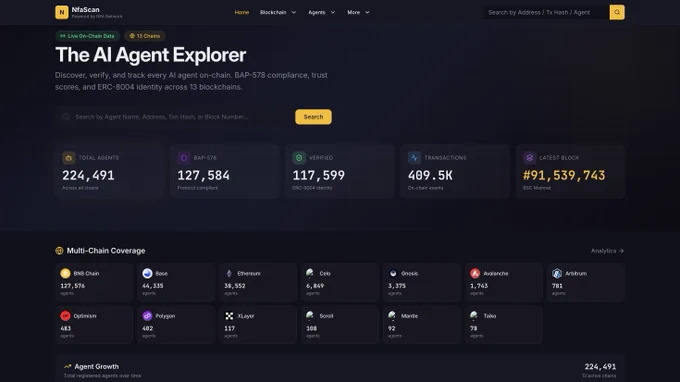Click the Agent Growth trend icon
The image size is (680, 382).
pyautogui.click(x=67, y=366)
